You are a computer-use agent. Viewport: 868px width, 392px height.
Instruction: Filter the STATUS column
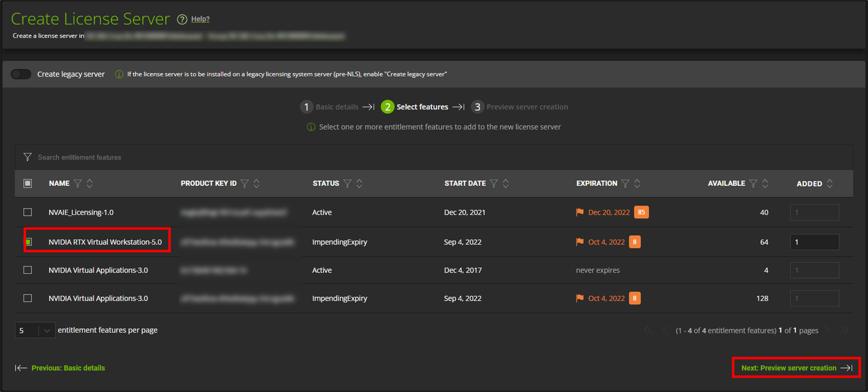(347, 183)
